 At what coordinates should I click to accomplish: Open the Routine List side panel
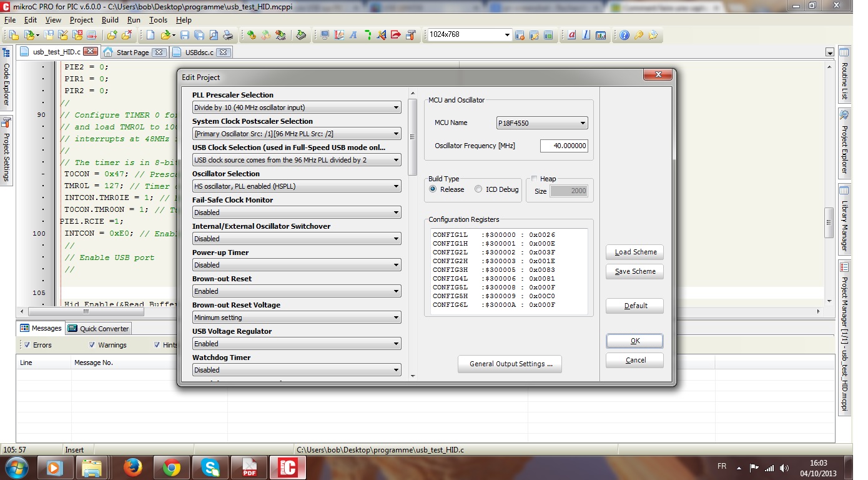844,74
